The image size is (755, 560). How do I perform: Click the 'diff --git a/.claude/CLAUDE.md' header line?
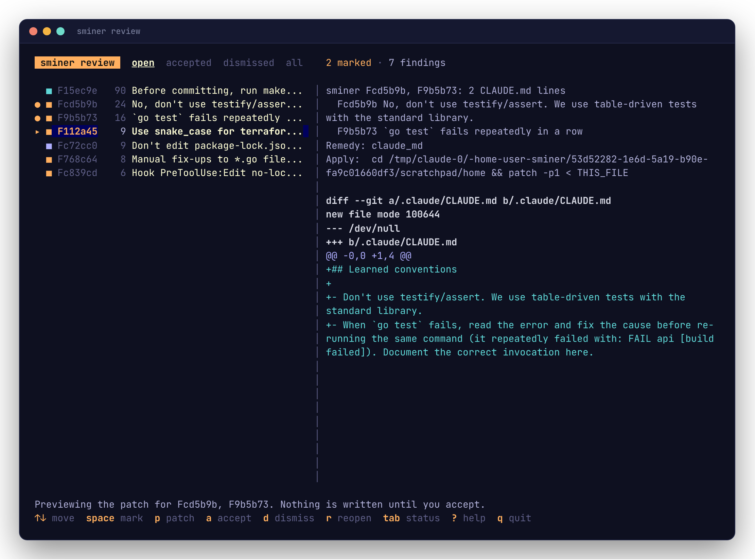(469, 201)
